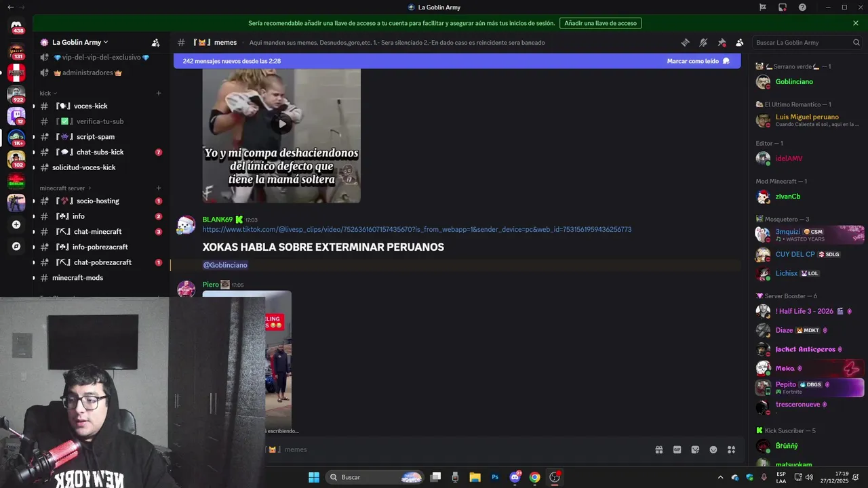Open Luis Miguel peruano member profile
This screenshot has width=868, height=488.
808,120
